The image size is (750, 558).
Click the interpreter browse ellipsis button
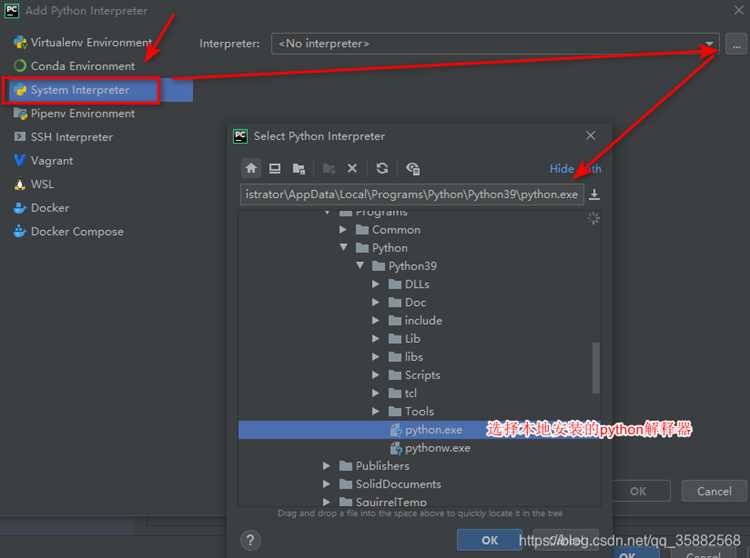tap(736, 44)
